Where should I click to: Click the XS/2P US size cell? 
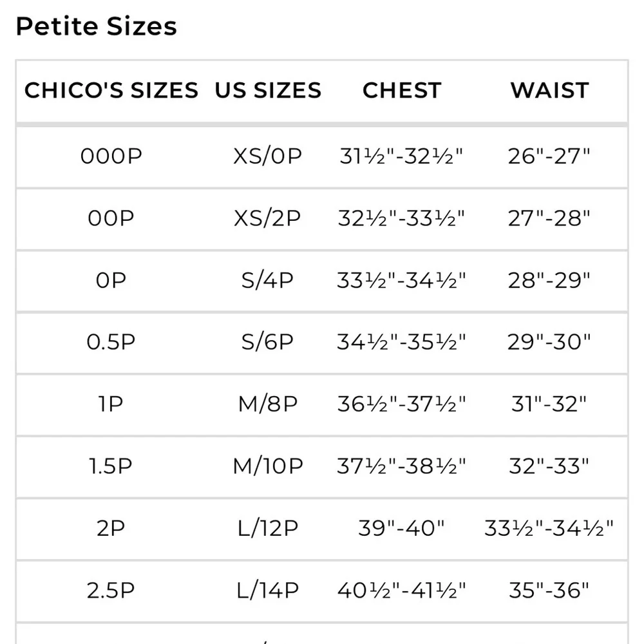[x=268, y=218]
